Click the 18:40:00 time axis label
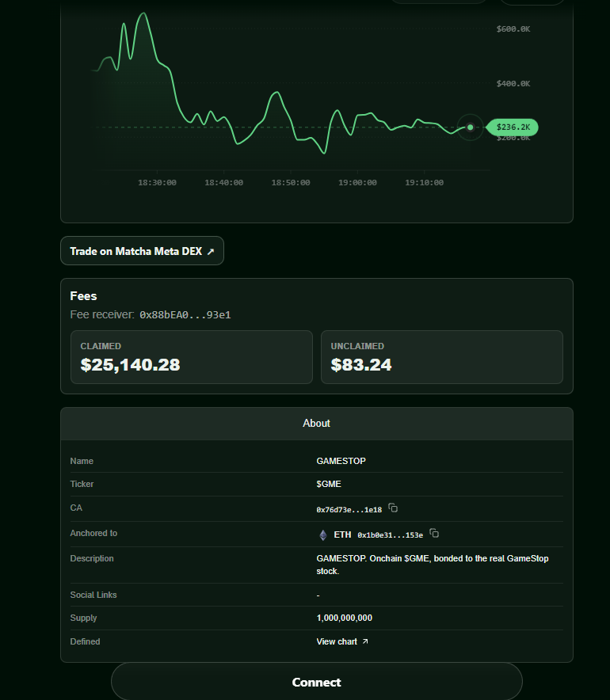The height and width of the screenshot is (700, 610). [x=223, y=183]
